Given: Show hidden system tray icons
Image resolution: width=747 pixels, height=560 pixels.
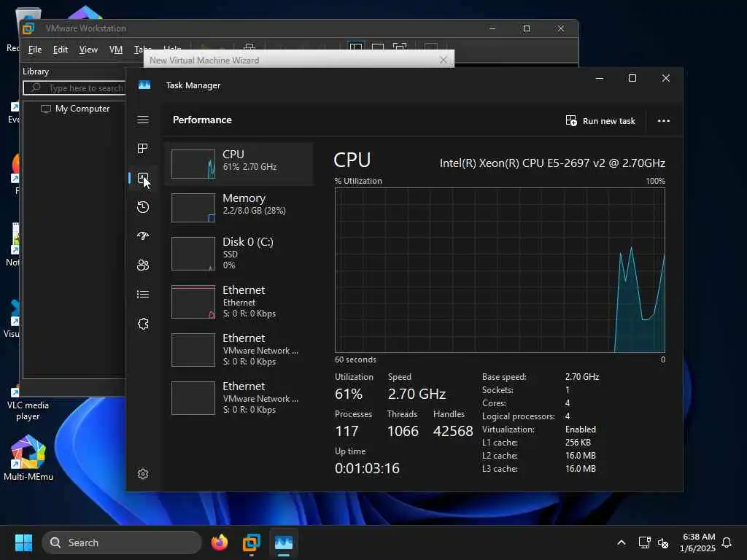Looking at the screenshot, I should [x=622, y=542].
